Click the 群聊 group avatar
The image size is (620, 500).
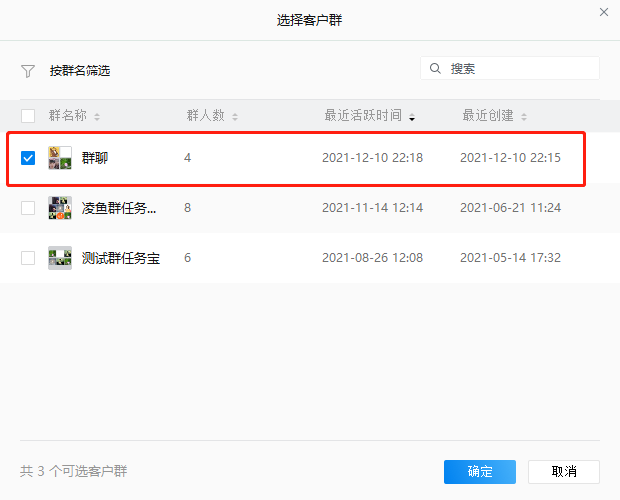tap(60, 158)
